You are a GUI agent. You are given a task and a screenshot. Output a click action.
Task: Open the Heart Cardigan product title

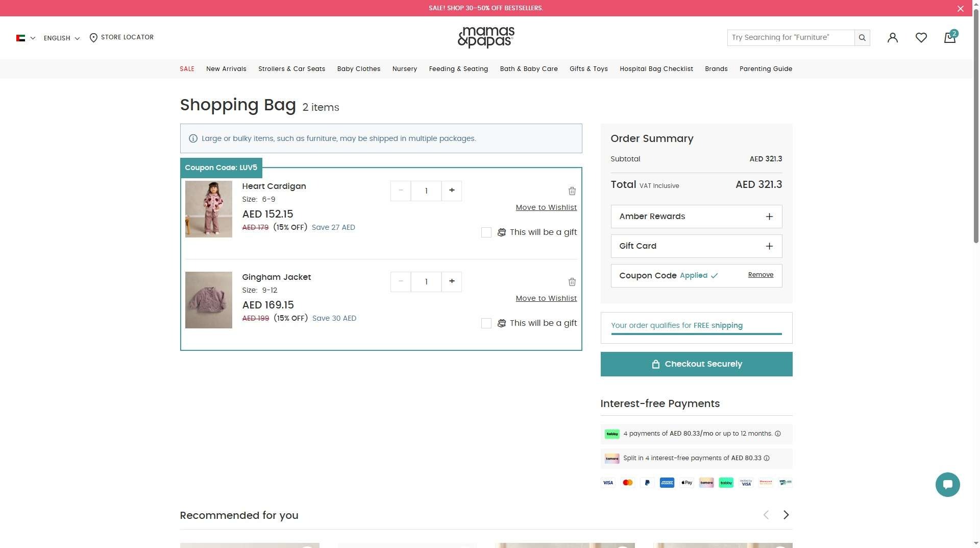(x=274, y=186)
